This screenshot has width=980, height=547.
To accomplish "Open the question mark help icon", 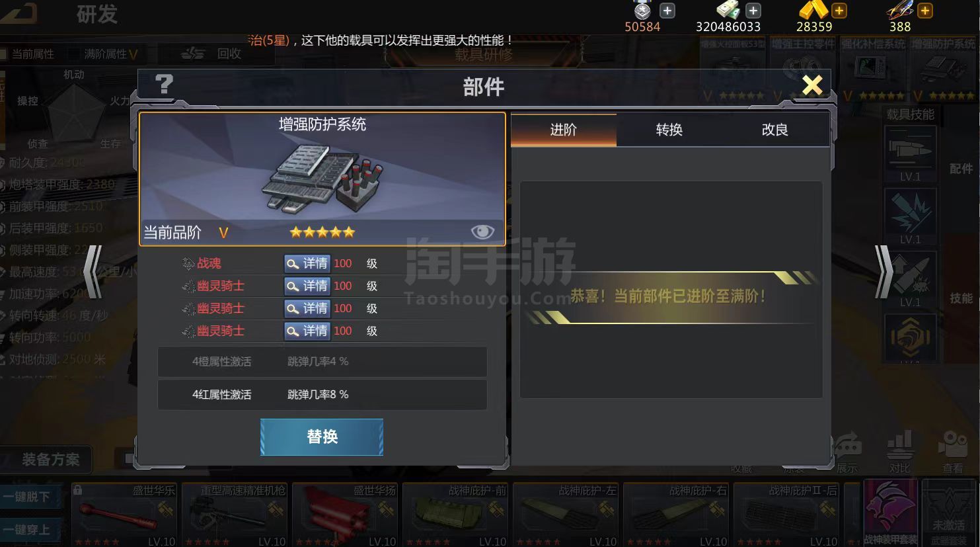I will point(164,84).
